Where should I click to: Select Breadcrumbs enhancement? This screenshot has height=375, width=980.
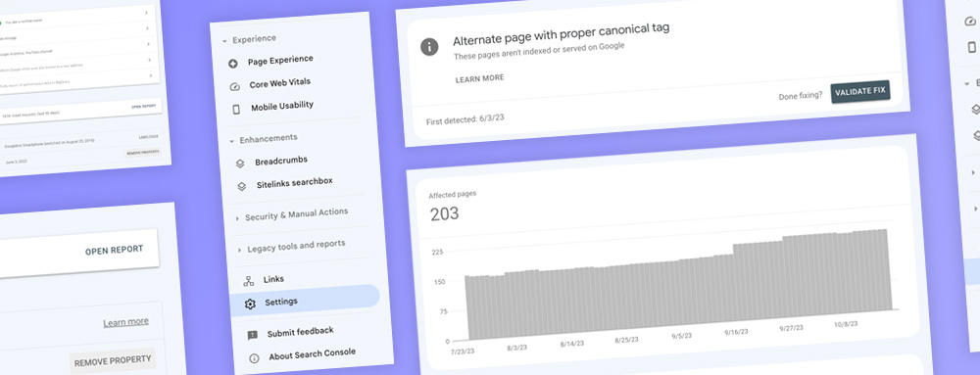tap(280, 161)
